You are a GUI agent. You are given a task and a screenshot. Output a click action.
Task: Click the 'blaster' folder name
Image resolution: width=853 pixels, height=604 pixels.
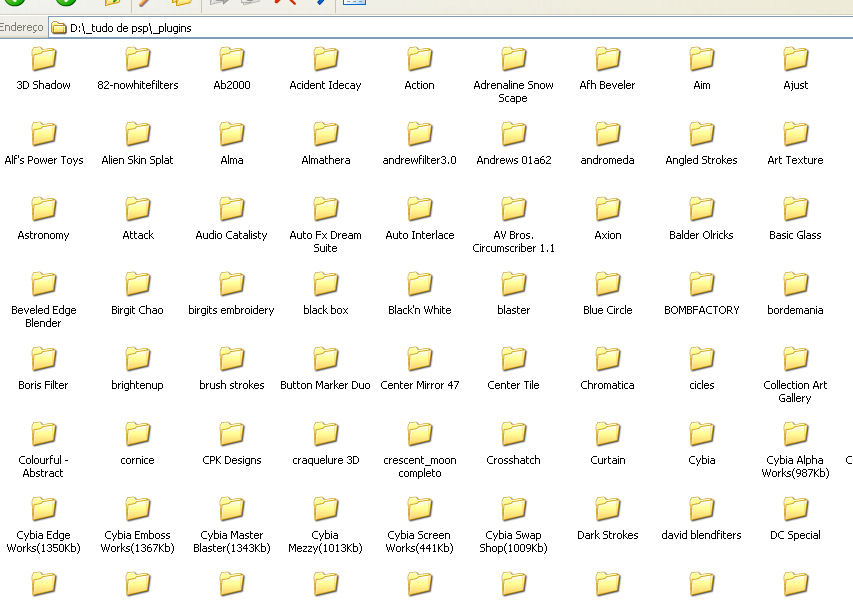pyautogui.click(x=514, y=310)
